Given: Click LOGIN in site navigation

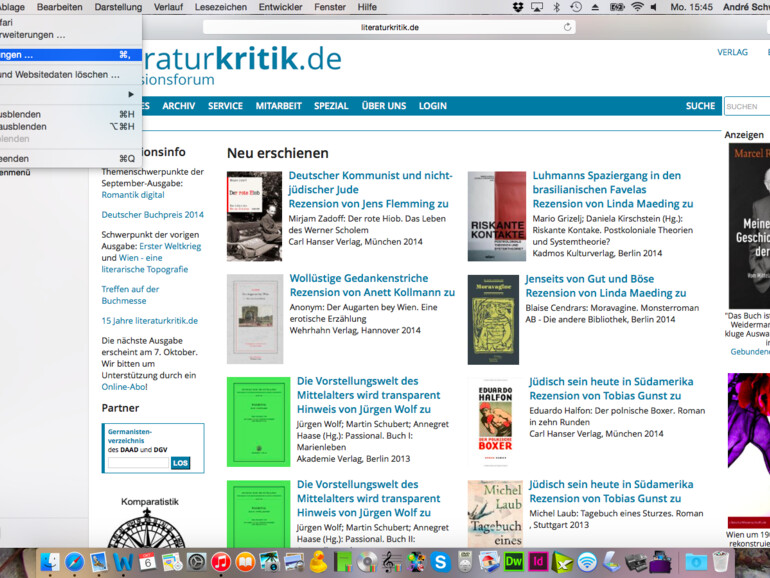Looking at the screenshot, I should pos(433,106).
